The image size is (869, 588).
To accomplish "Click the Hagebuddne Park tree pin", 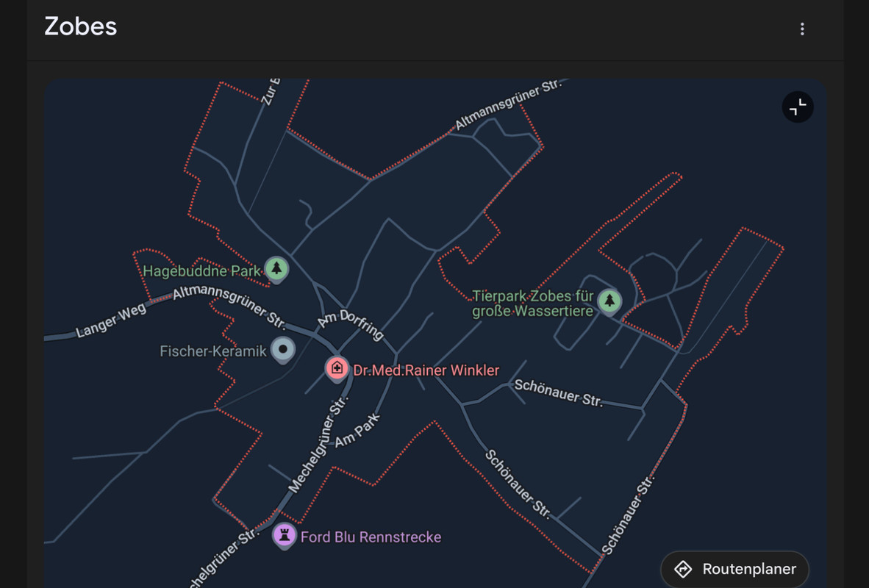I will 276,269.
